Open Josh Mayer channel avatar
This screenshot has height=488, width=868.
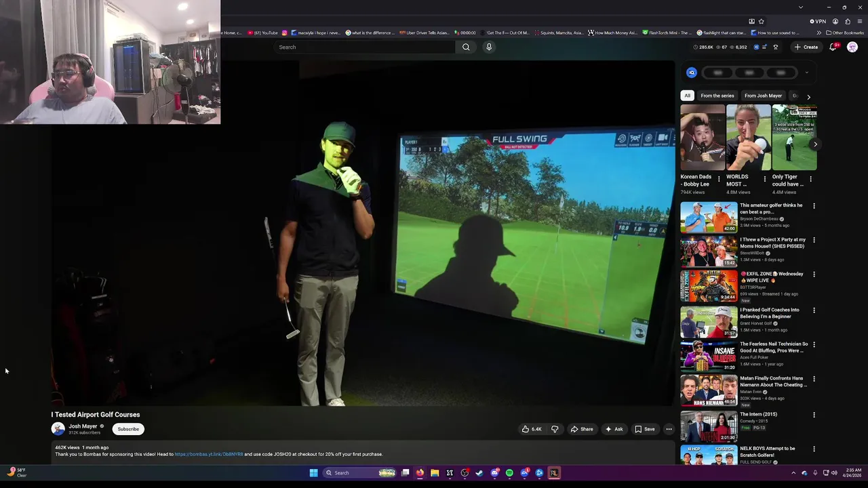click(x=58, y=429)
